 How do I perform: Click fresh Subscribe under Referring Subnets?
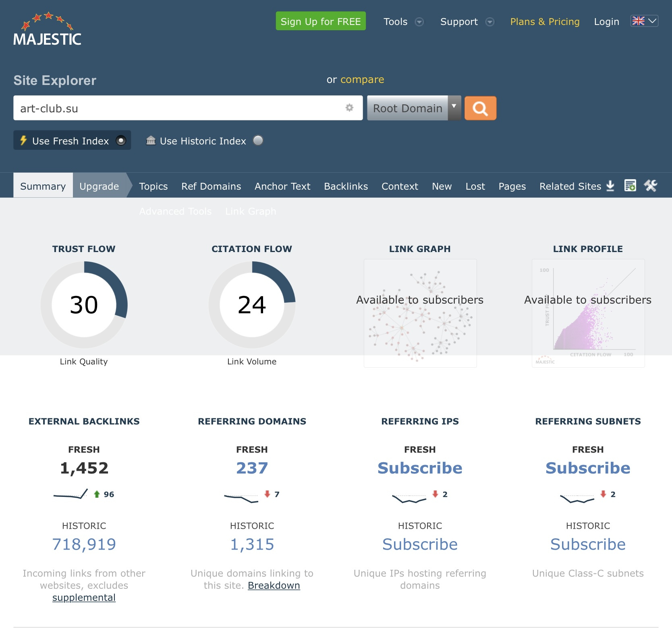(x=588, y=468)
